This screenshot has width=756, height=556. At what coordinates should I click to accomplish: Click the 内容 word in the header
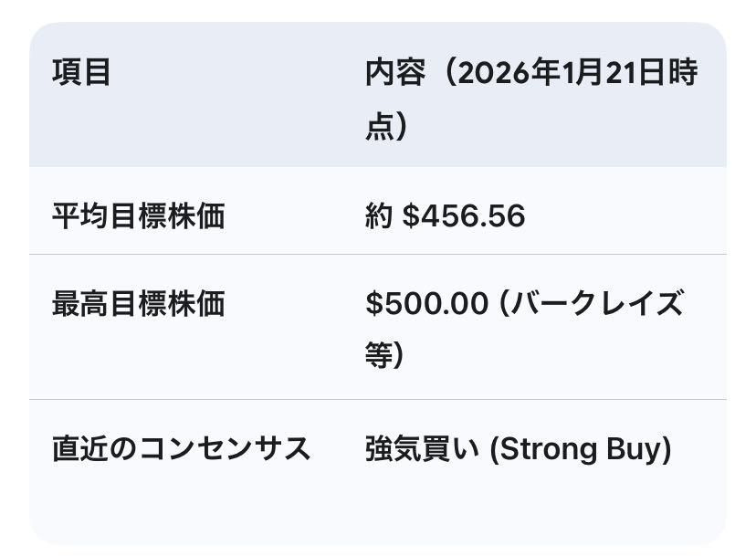coord(394,73)
